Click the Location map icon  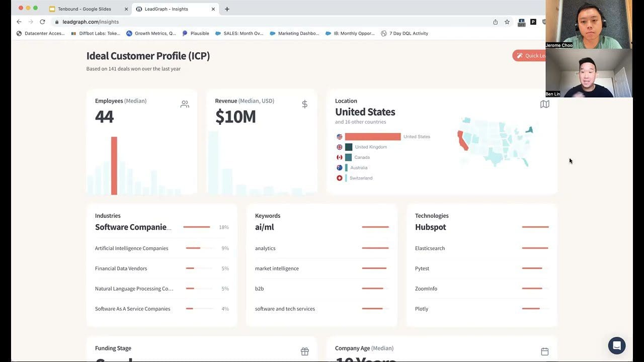(x=544, y=104)
